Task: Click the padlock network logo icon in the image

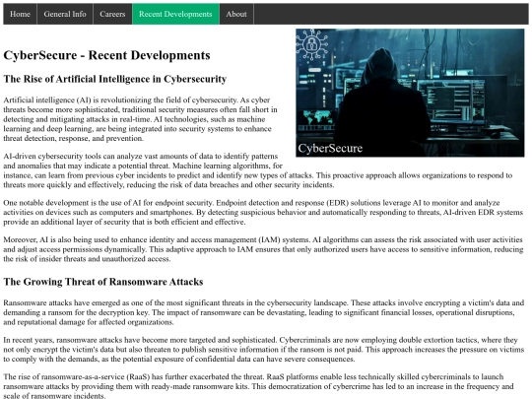Action: click(x=311, y=44)
